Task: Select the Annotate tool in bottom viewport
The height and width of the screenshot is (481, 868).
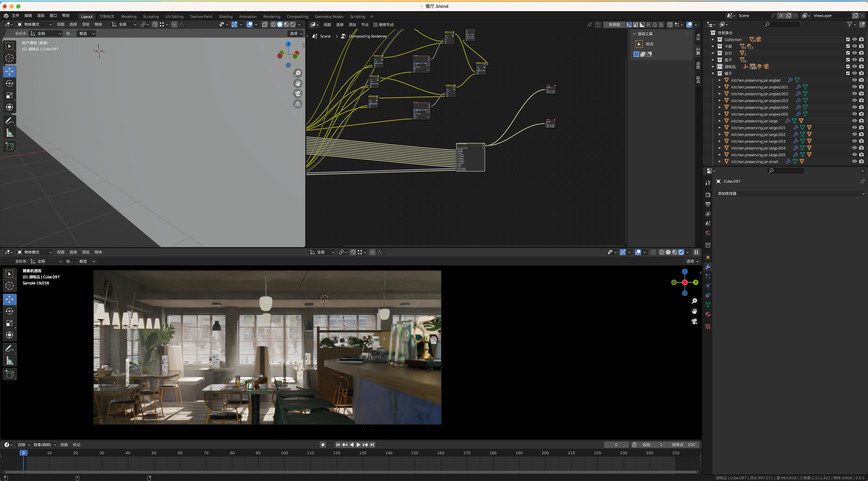Action: 9,348
